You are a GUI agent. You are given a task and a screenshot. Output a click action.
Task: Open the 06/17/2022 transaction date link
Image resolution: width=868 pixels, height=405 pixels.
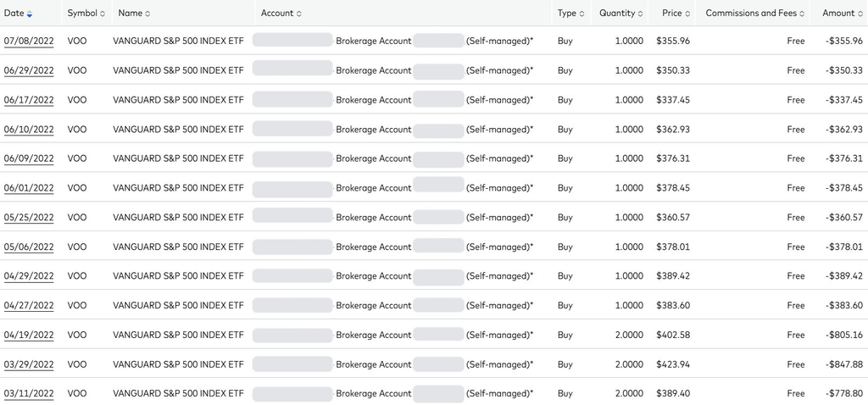[x=29, y=100]
